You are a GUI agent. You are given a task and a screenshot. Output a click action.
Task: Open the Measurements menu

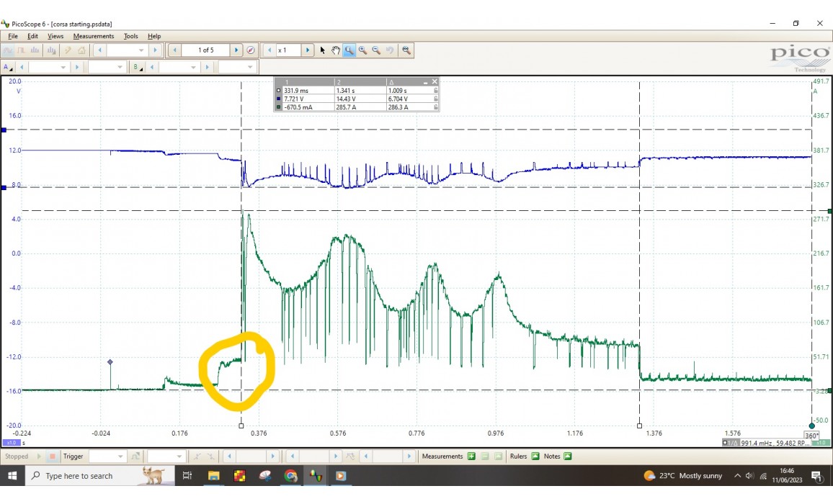(93, 36)
